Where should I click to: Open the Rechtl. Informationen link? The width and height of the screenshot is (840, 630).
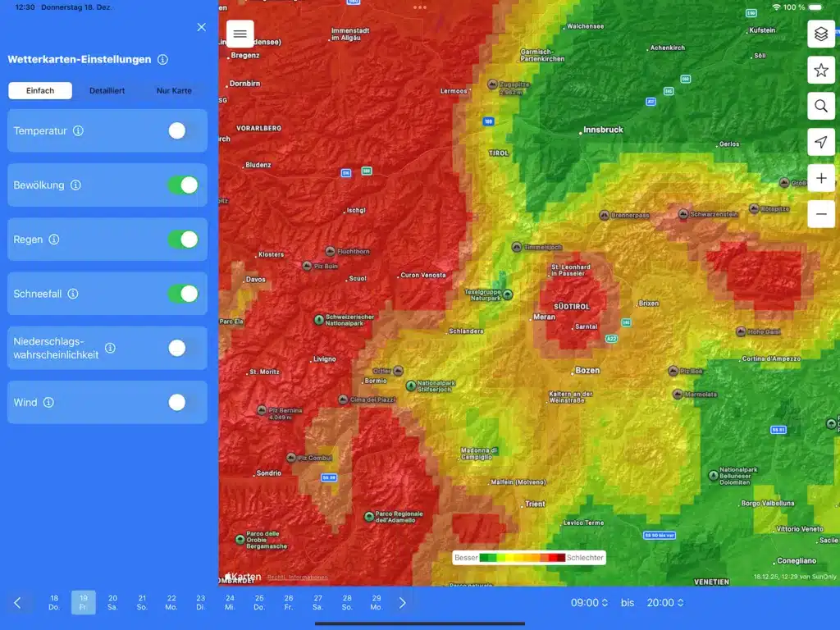pyautogui.click(x=297, y=577)
